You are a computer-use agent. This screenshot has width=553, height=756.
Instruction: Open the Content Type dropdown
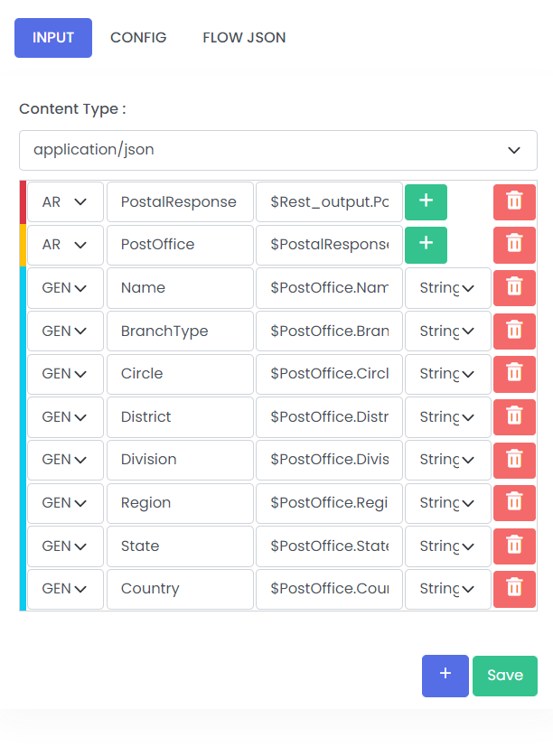(x=278, y=150)
